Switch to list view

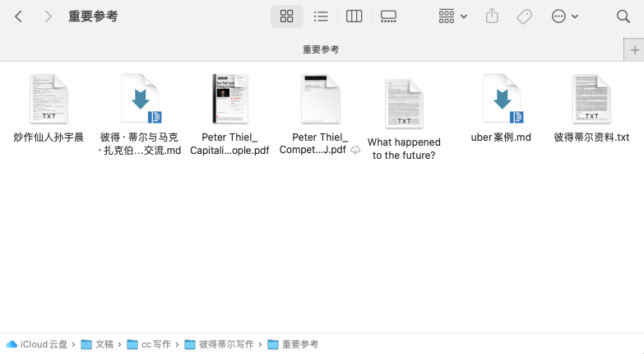coord(321,16)
